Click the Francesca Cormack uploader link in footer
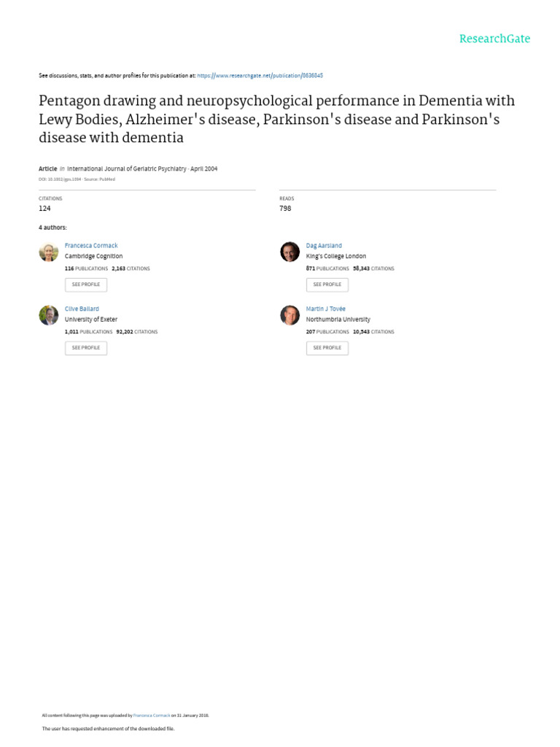 (152, 716)
